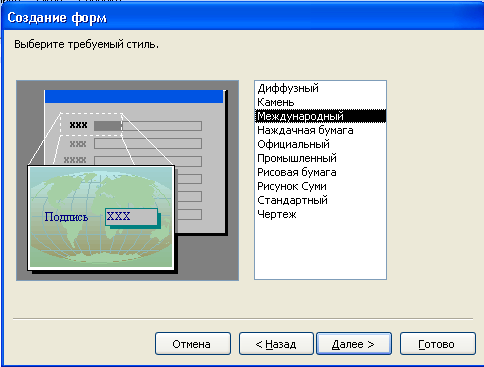
Task: Pick the Рисунок Суми style
Action: point(320,186)
